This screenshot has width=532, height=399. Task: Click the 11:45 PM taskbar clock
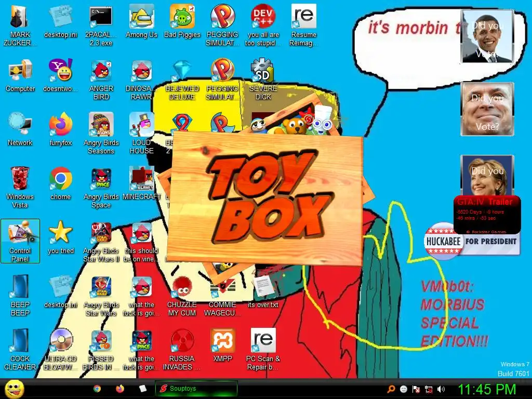click(x=487, y=389)
